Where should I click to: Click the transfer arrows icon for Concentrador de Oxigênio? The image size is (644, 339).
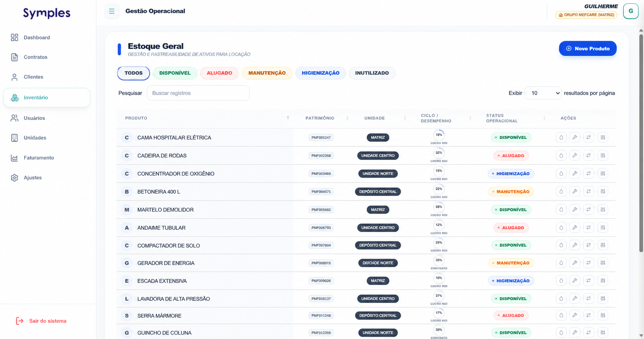click(589, 174)
